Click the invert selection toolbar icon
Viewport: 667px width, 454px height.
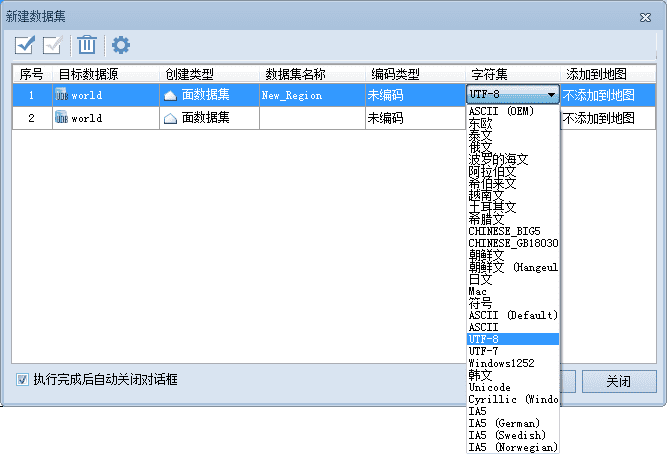53,45
